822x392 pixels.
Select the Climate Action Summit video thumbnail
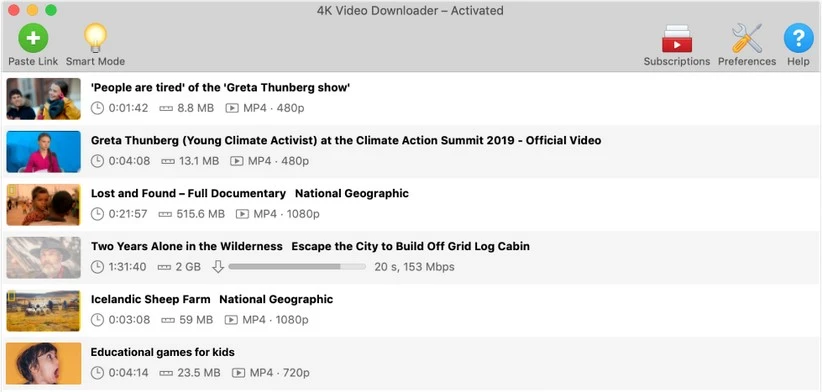pos(44,151)
